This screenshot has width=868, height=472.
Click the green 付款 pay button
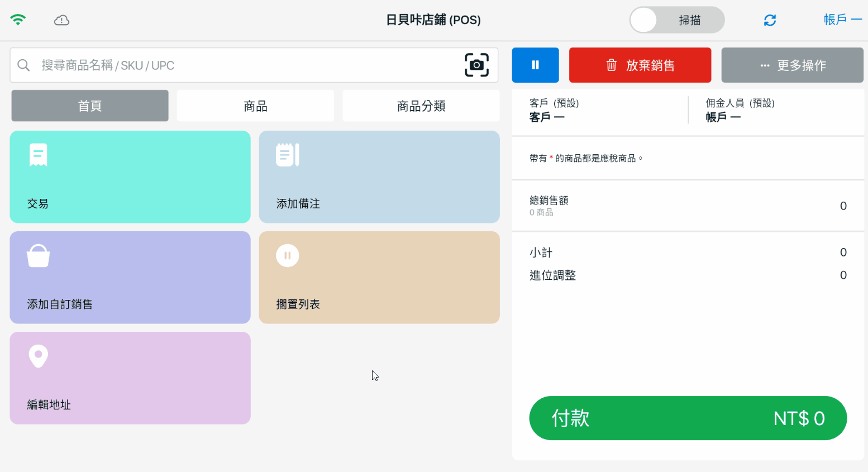pyautogui.click(x=688, y=418)
